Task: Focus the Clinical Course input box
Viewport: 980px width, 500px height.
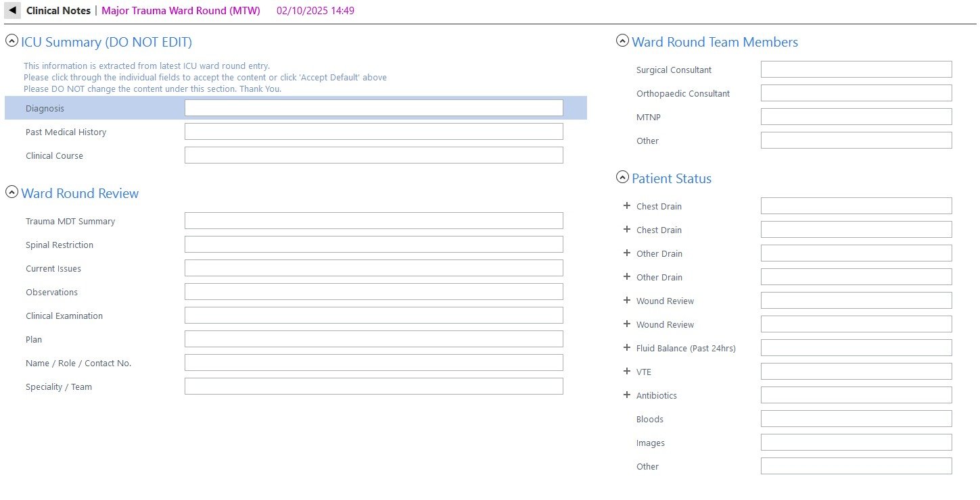Action: 373,155
